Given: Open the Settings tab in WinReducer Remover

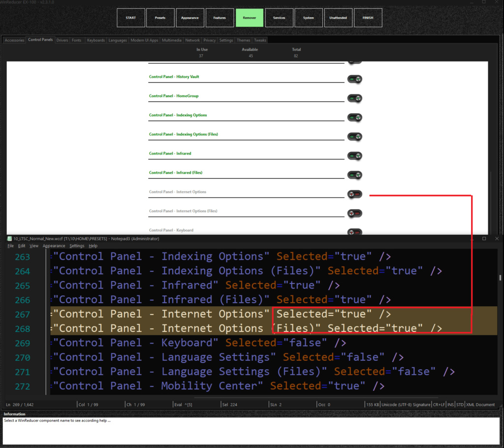Looking at the screenshot, I should click(x=226, y=40).
